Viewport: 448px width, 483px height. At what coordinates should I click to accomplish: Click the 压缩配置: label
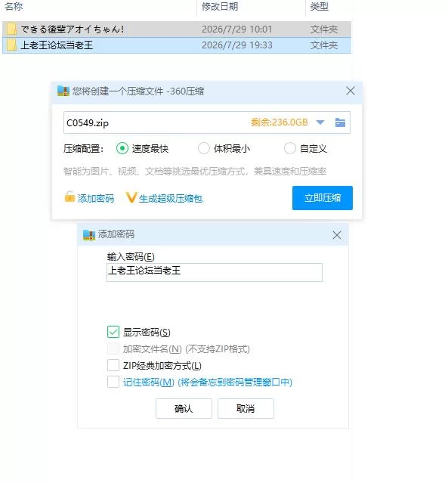83,149
